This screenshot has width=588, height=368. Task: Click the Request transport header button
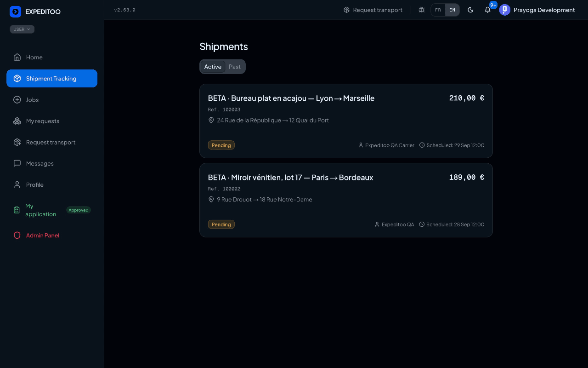click(x=373, y=10)
